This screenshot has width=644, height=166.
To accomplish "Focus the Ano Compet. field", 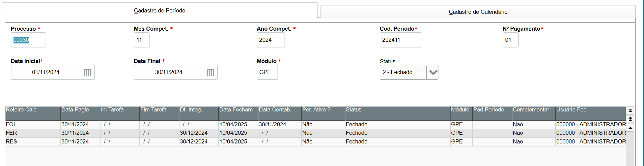I will [271, 40].
